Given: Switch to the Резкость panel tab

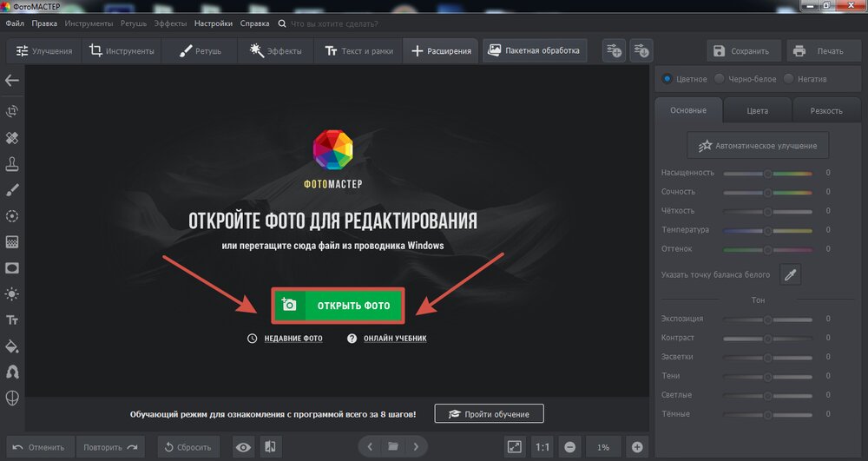Looking at the screenshot, I should [x=826, y=110].
